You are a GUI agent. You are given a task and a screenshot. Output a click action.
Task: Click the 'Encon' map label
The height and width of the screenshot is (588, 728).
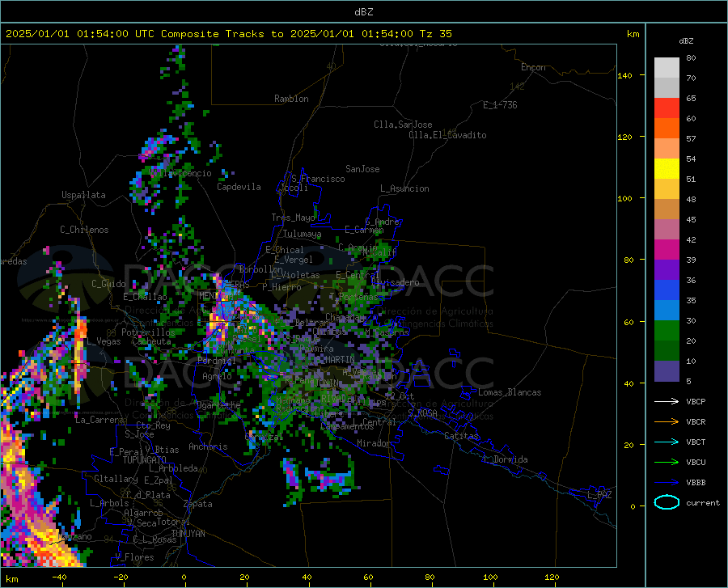[533, 67]
